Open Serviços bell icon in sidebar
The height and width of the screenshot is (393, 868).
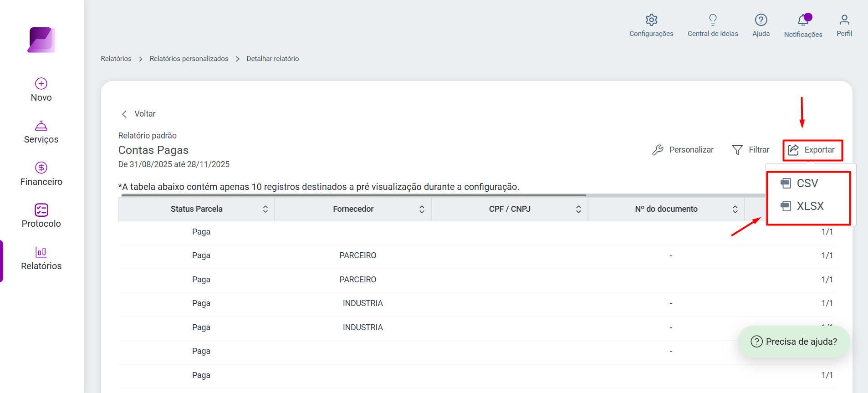[41, 126]
